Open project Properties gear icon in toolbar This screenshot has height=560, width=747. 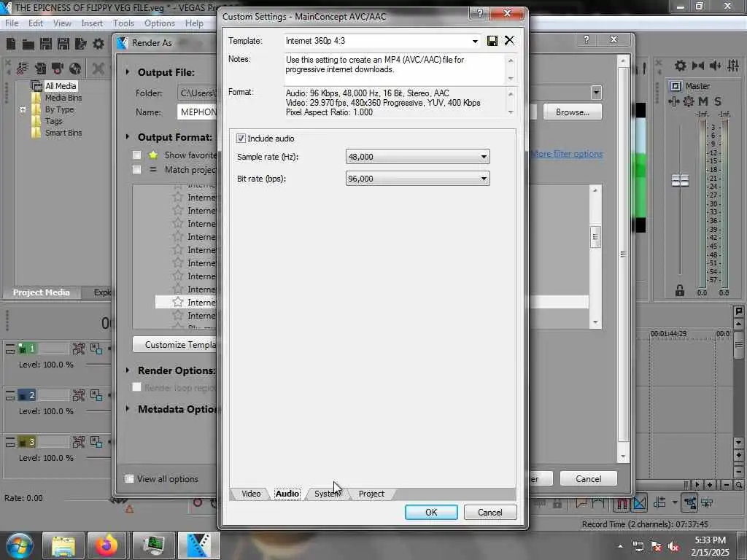click(98, 44)
